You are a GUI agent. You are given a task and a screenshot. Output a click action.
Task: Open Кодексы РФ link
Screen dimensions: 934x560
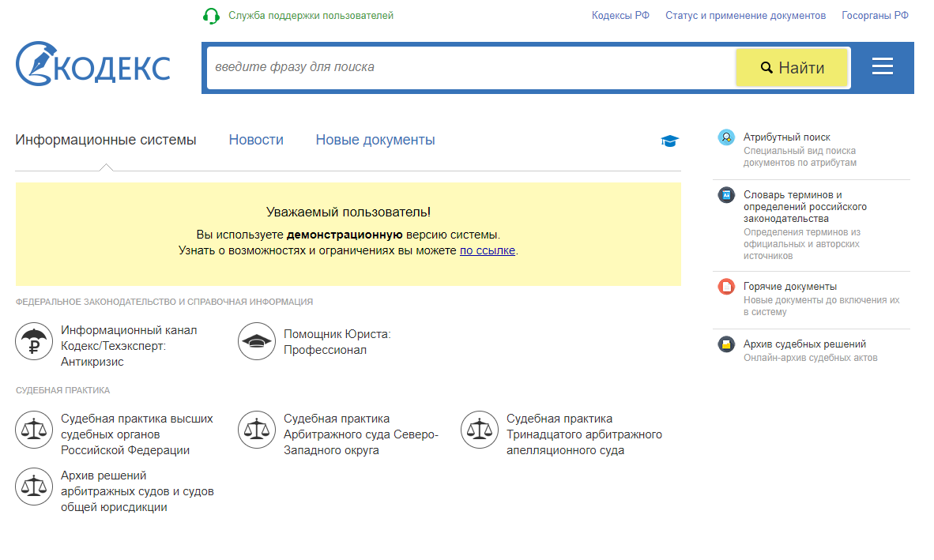[x=620, y=16]
